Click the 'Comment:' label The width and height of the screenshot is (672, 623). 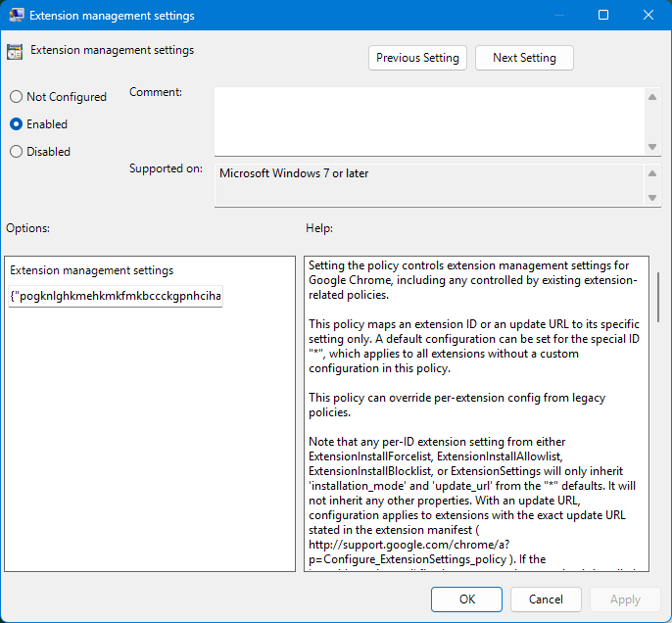tap(156, 92)
